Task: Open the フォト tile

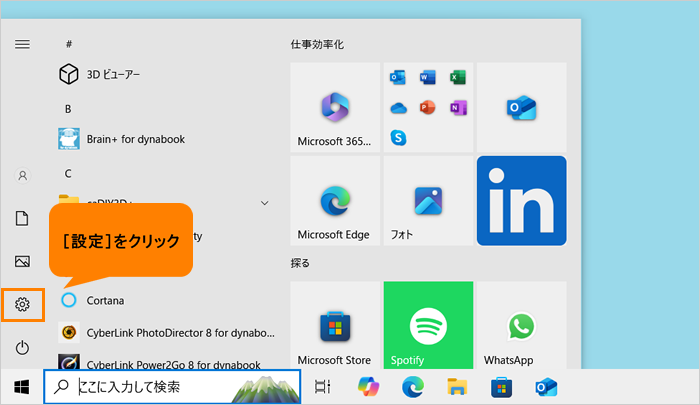Action: [x=428, y=200]
